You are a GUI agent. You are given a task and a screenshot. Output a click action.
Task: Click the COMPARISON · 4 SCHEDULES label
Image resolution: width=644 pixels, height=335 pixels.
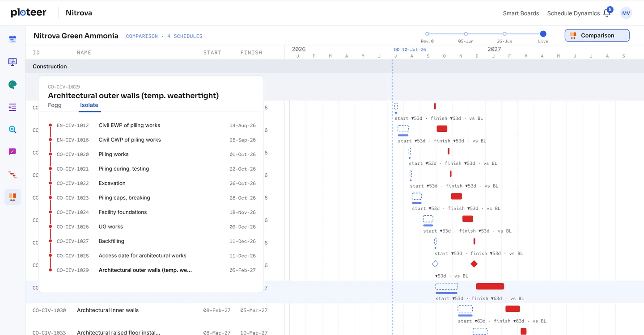point(164,36)
